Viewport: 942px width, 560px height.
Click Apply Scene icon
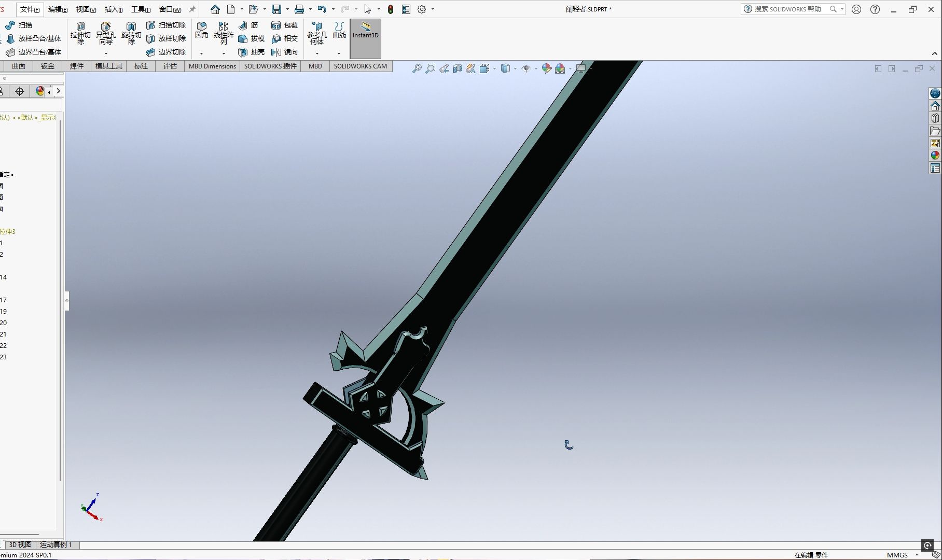click(x=560, y=68)
